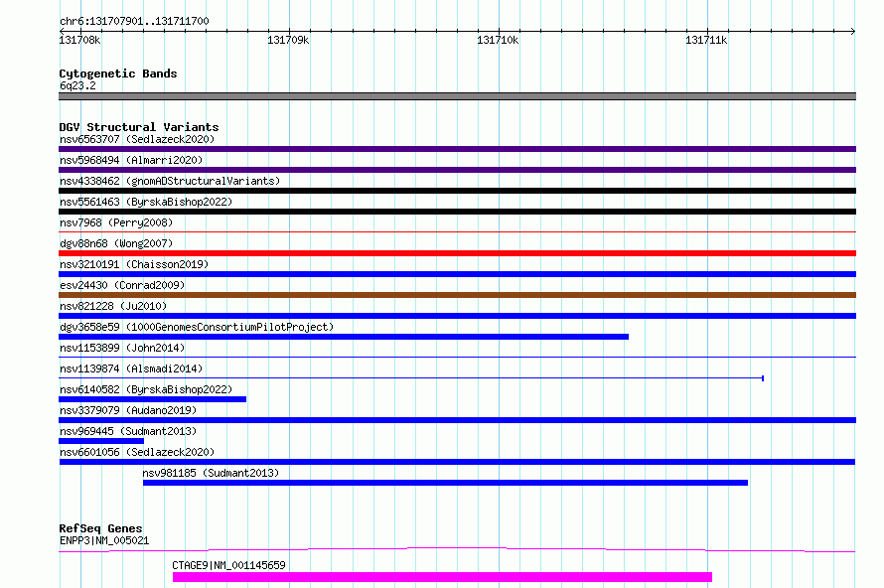
Task: Click the nsv5561463 black variant bar
Action: (x=457, y=212)
